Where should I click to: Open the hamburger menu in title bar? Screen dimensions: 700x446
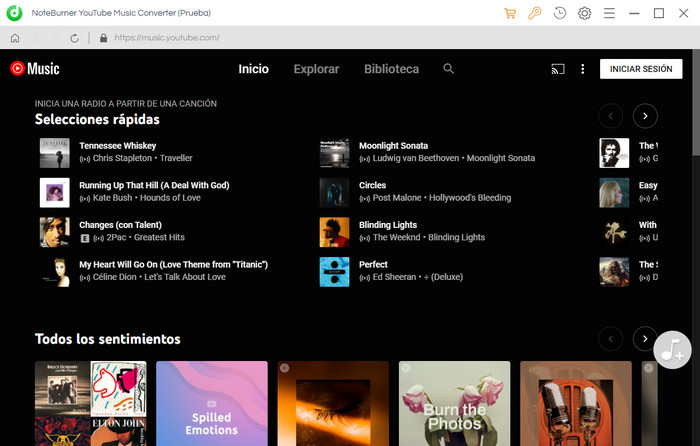pyautogui.click(x=609, y=13)
